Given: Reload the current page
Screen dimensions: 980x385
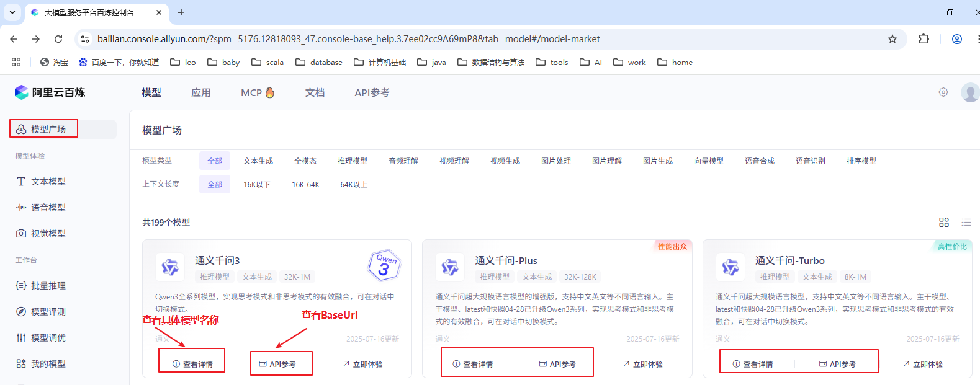Looking at the screenshot, I should [58, 39].
